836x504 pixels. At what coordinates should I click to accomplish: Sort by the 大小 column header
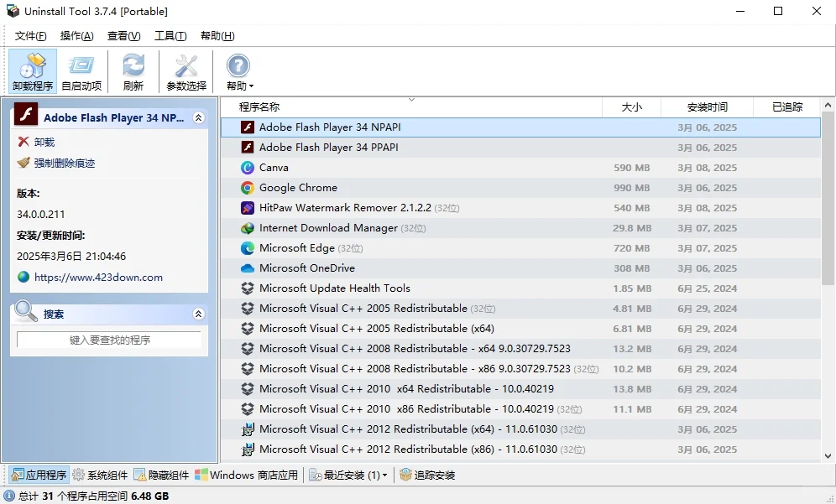pos(631,107)
